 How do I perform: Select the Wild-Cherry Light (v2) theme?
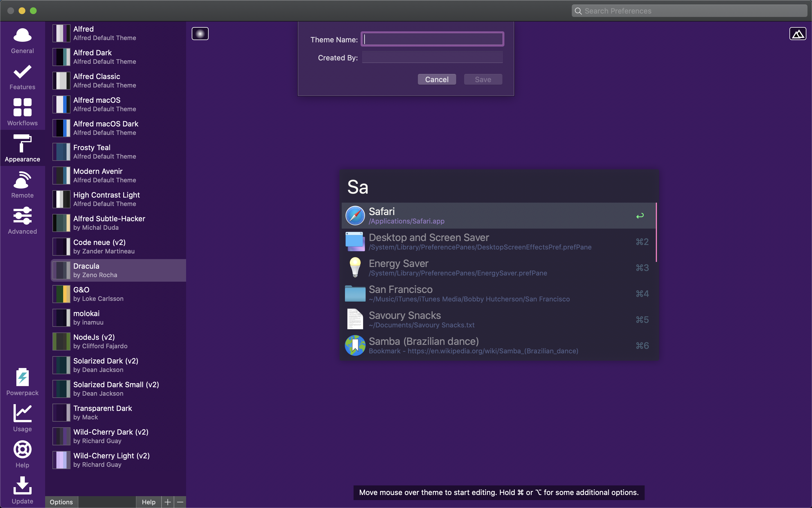click(118, 460)
